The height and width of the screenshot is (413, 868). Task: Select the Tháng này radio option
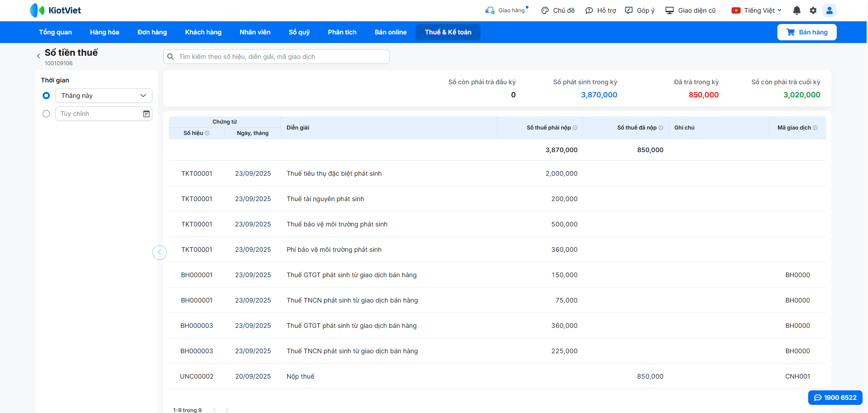click(46, 96)
